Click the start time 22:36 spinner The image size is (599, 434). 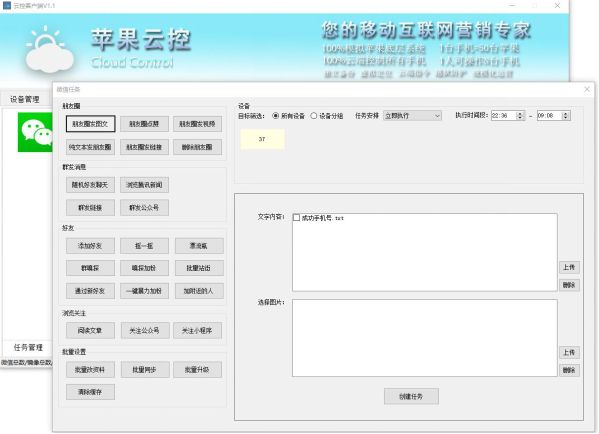pos(520,115)
